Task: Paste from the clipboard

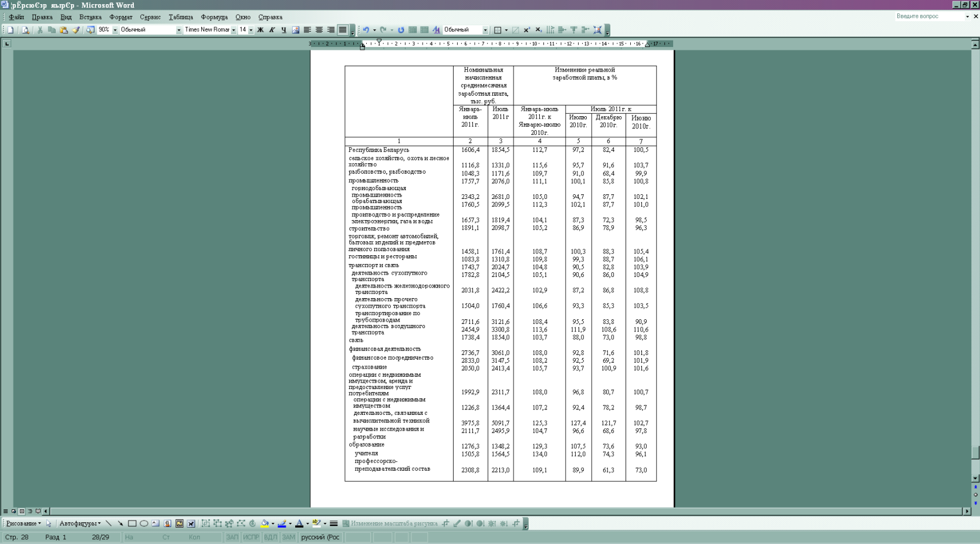Action: pos(64,30)
